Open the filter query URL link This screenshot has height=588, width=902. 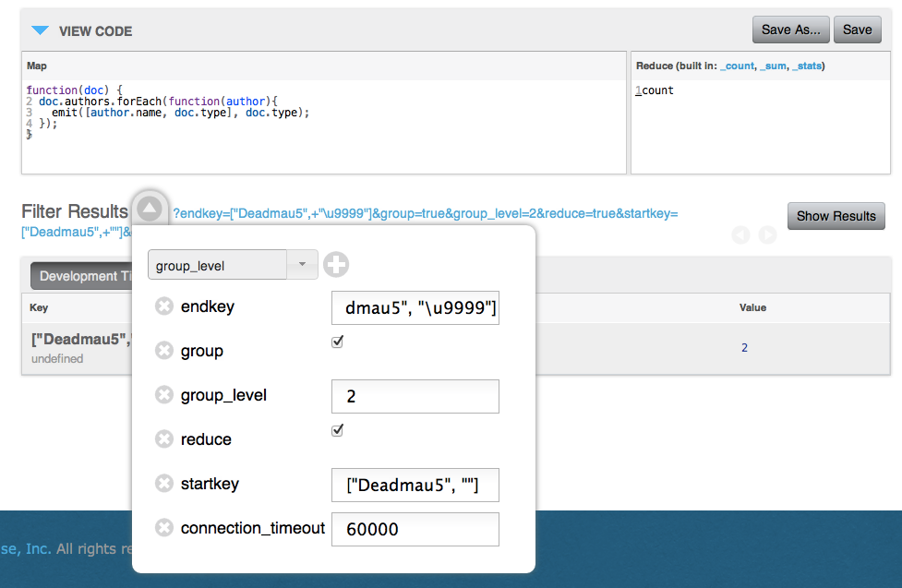[425, 213]
